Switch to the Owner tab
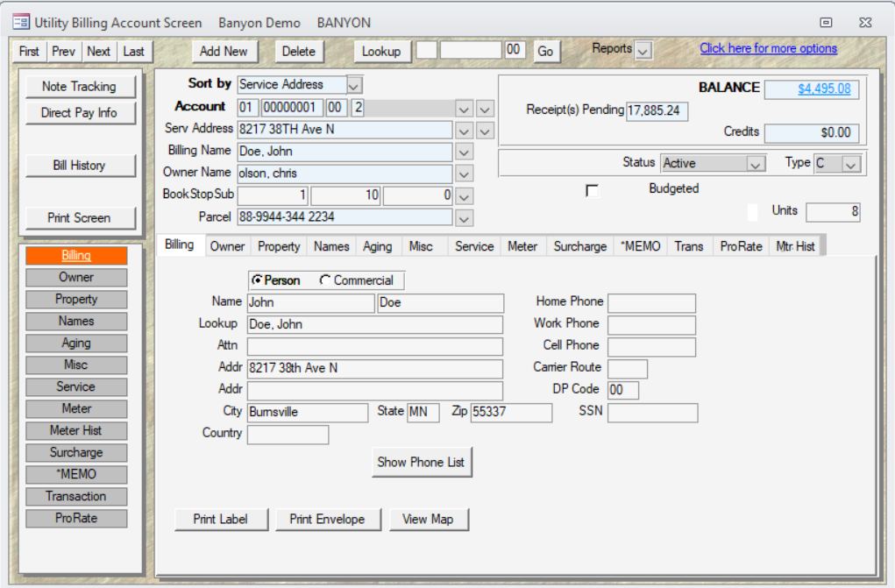 coord(227,246)
